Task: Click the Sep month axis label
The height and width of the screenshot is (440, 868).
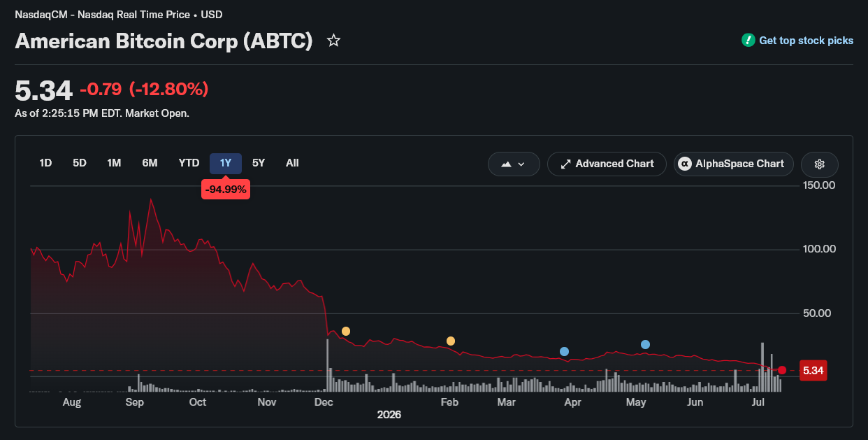Action: (x=134, y=402)
